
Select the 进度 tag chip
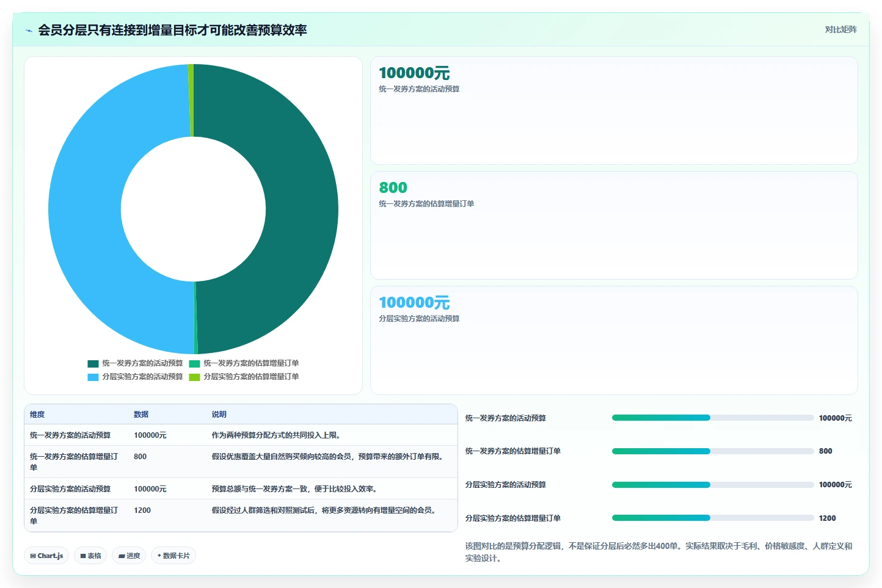tap(129, 556)
